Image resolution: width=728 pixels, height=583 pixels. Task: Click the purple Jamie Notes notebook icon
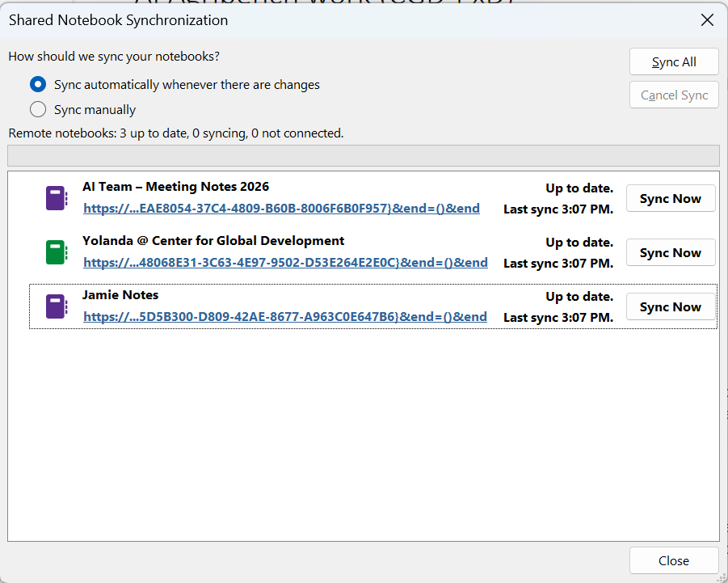[x=57, y=306]
